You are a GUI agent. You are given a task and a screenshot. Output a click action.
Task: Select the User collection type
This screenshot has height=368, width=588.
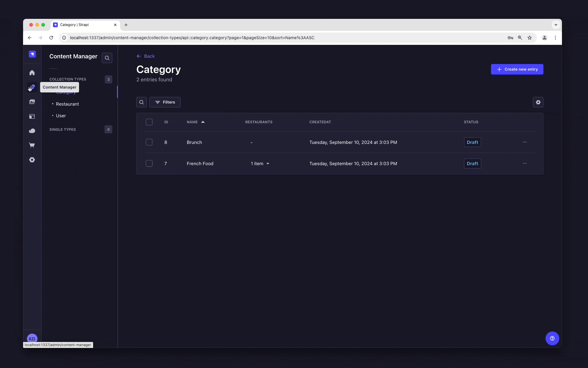(x=61, y=115)
